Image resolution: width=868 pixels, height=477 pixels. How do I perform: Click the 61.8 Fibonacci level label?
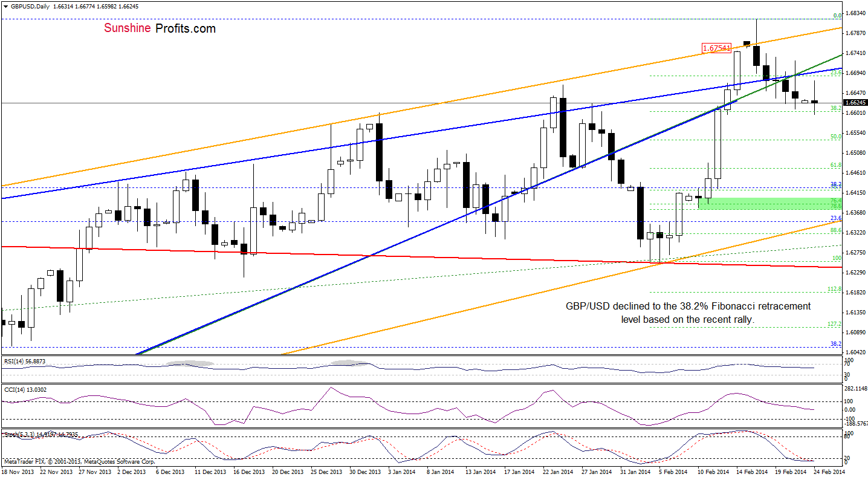(836, 165)
